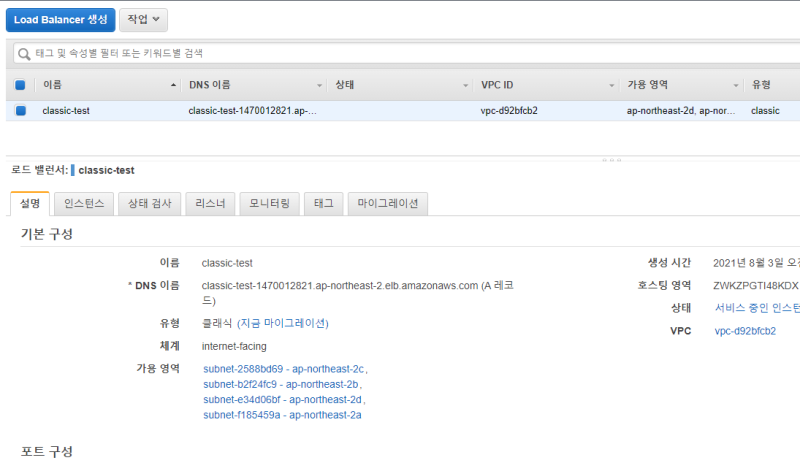
Task: Sort by 이름 column arrow
Action: pyautogui.click(x=175, y=85)
